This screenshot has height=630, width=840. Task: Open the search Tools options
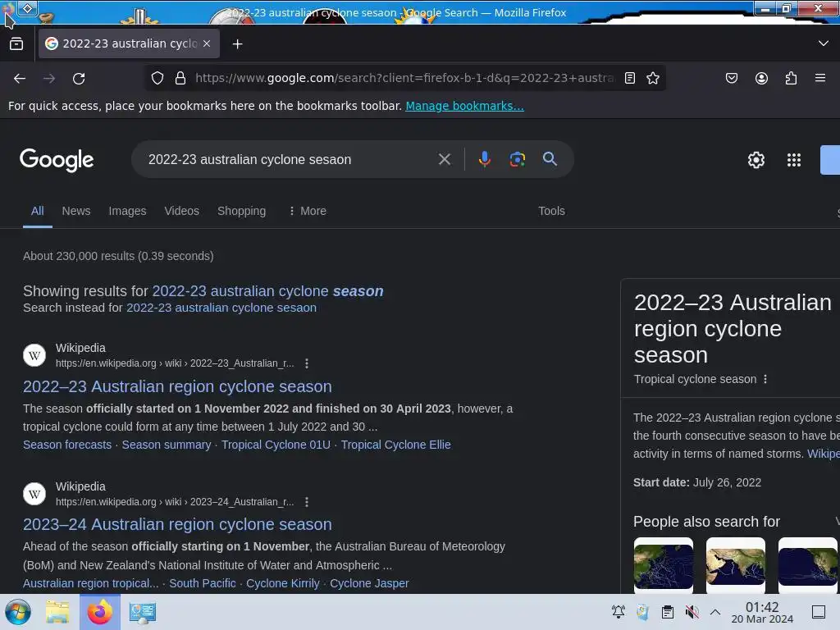[x=551, y=211]
